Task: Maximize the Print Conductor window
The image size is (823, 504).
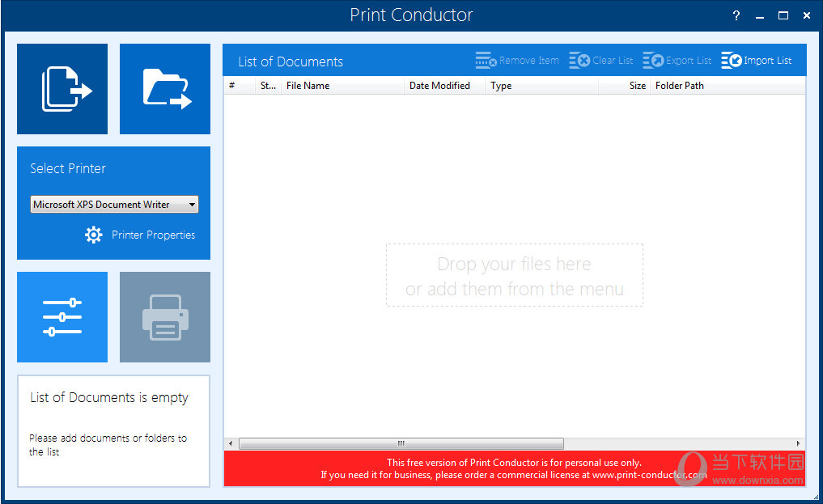Action: (783, 15)
